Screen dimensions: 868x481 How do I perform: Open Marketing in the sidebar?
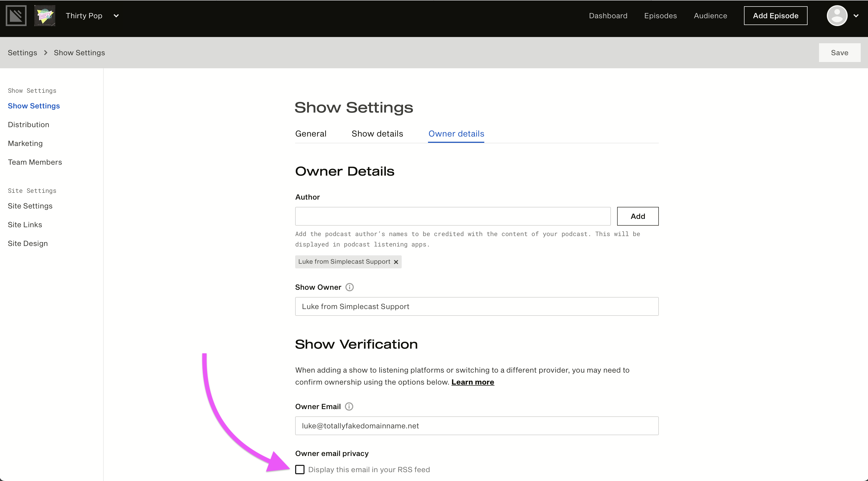click(25, 143)
